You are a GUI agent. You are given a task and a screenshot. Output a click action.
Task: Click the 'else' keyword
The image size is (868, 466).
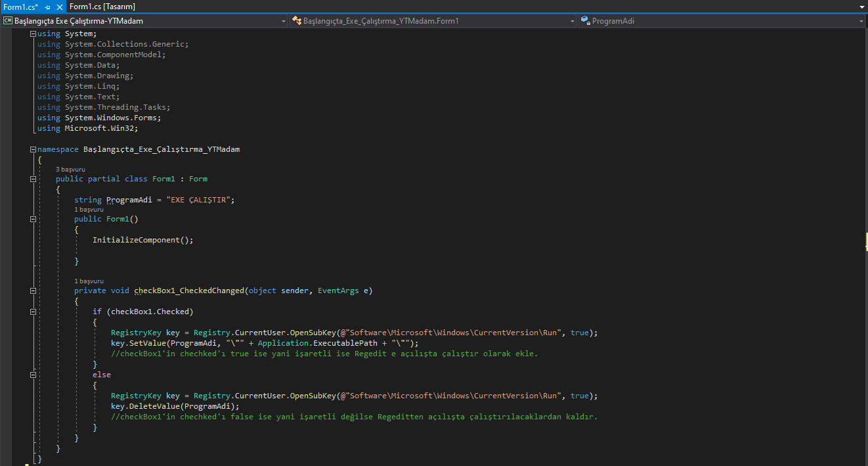(x=102, y=375)
